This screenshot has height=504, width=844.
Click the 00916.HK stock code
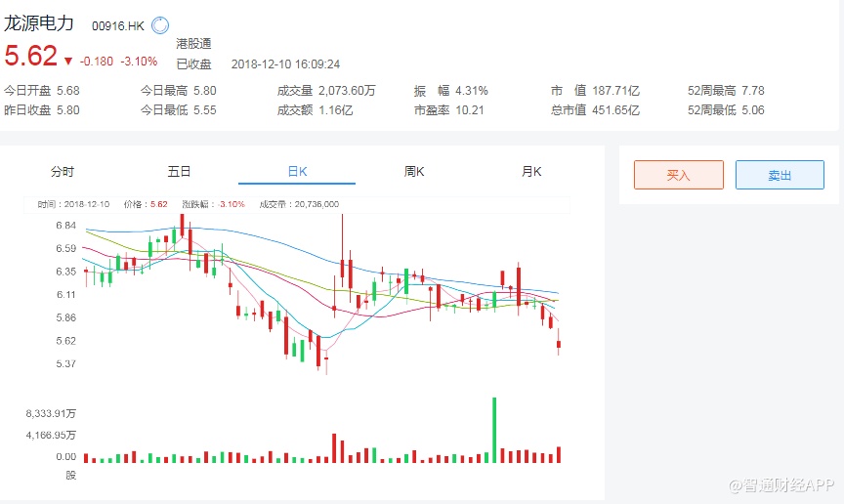[117, 26]
